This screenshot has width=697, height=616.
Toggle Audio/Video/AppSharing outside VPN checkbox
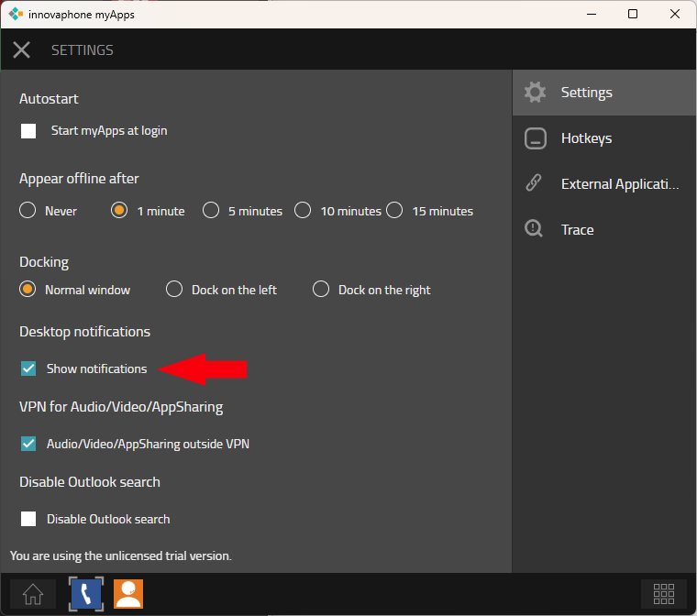point(28,444)
